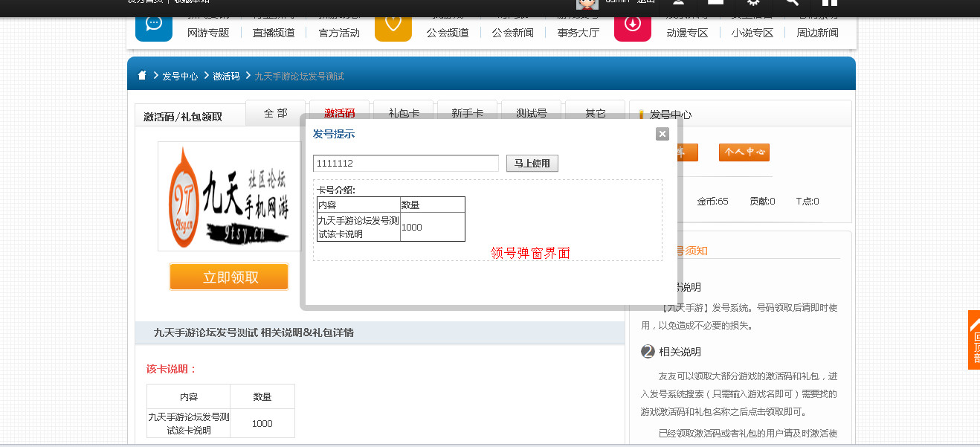Click the T点:0 text
The image size is (980, 447).
(x=807, y=202)
